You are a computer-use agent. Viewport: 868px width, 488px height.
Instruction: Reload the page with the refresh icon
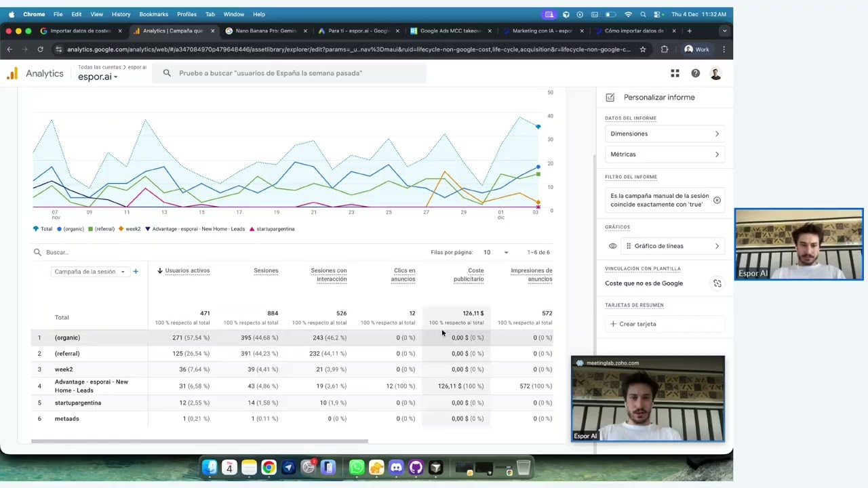coord(40,49)
